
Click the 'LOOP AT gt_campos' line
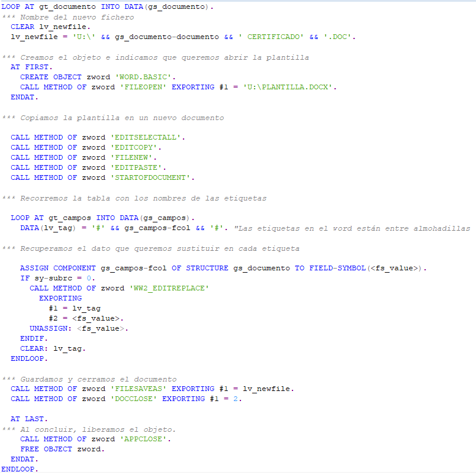(102, 218)
